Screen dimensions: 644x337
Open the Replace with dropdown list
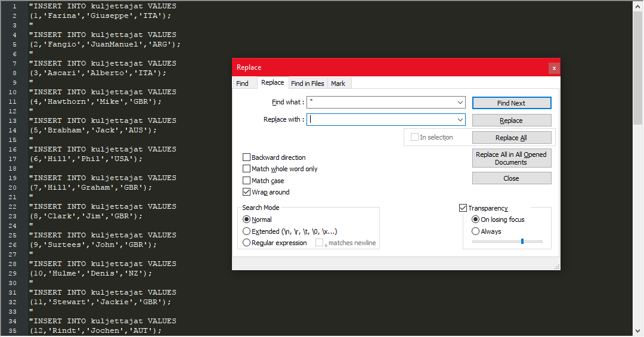click(x=459, y=120)
